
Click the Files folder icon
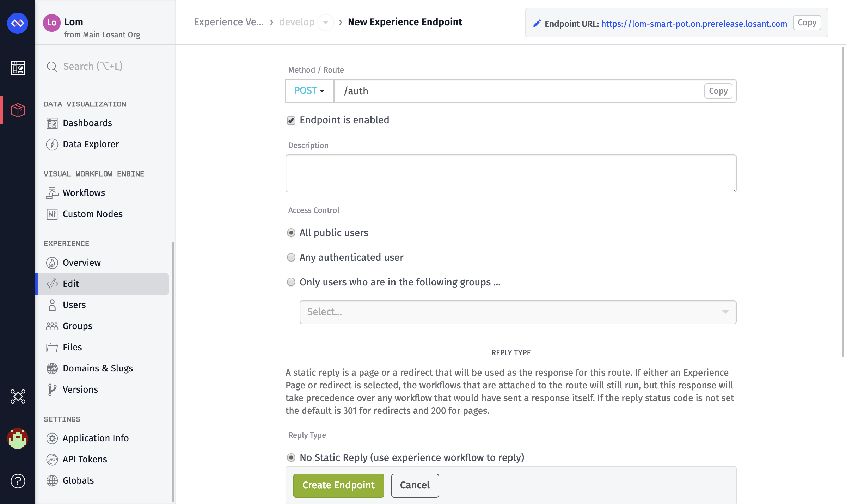(52, 348)
